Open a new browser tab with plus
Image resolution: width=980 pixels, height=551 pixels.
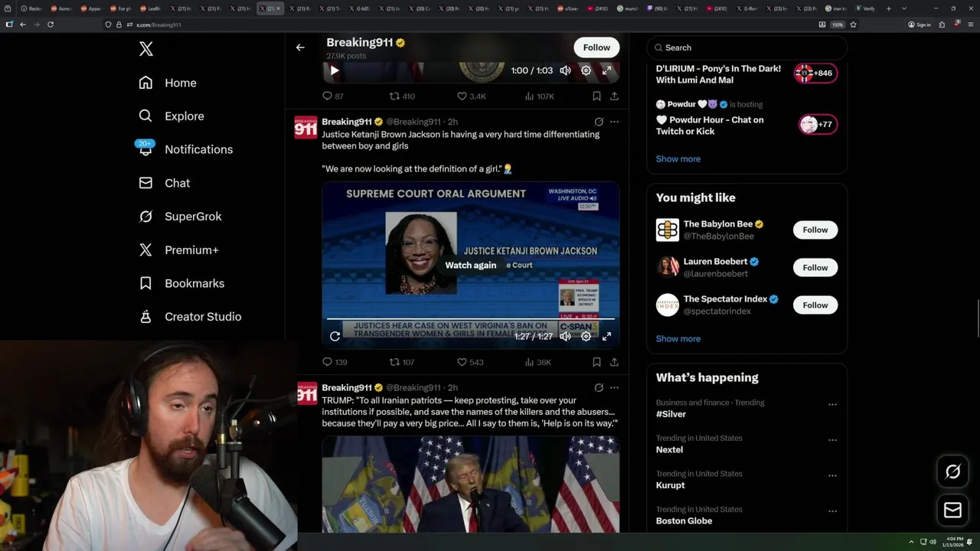888,8
